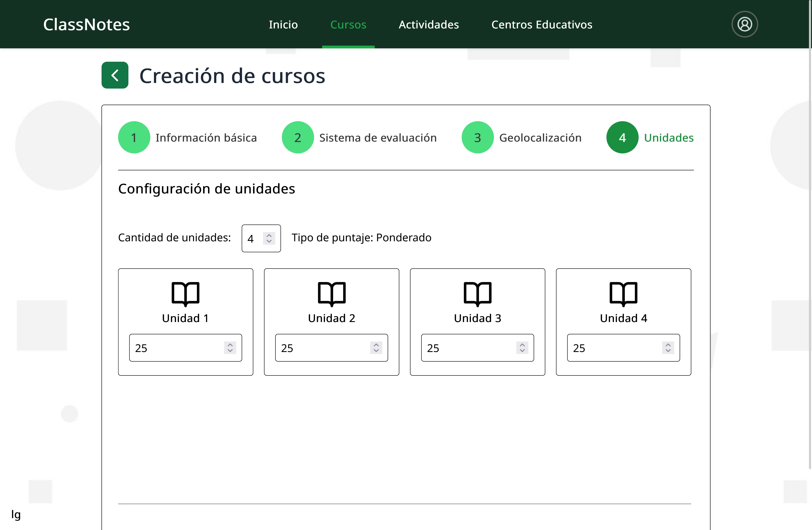Click the Unidad 3 book icon
Image resolution: width=812 pixels, height=530 pixels.
click(477, 294)
